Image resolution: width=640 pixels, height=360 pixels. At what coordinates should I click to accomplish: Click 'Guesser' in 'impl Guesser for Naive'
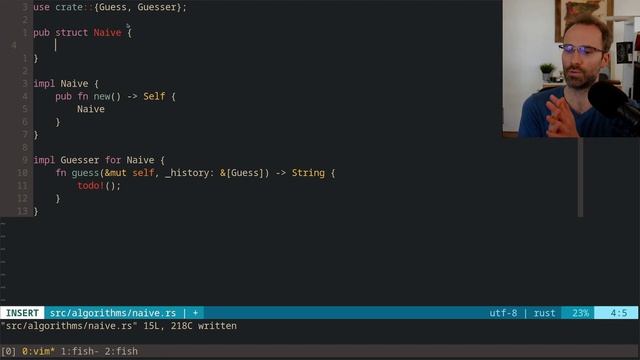coord(80,160)
